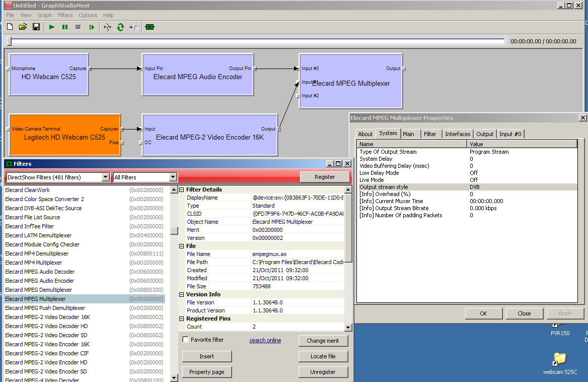The height and width of the screenshot is (382, 588).
Task: Collapse the Registered Pins section
Action: pos(182,319)
